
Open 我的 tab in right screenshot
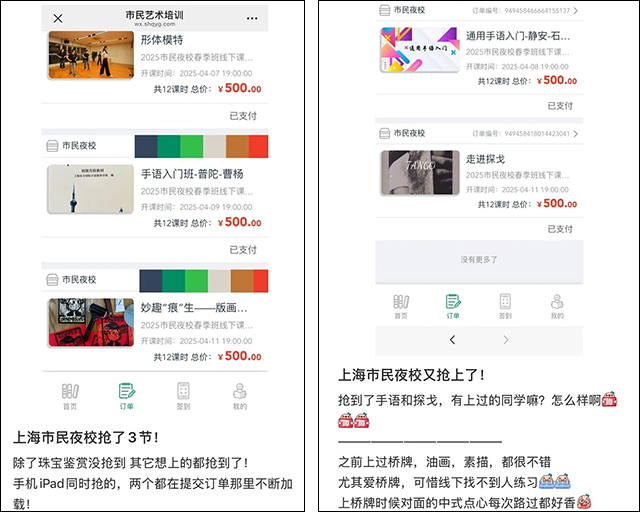click(x=557, y=306)
